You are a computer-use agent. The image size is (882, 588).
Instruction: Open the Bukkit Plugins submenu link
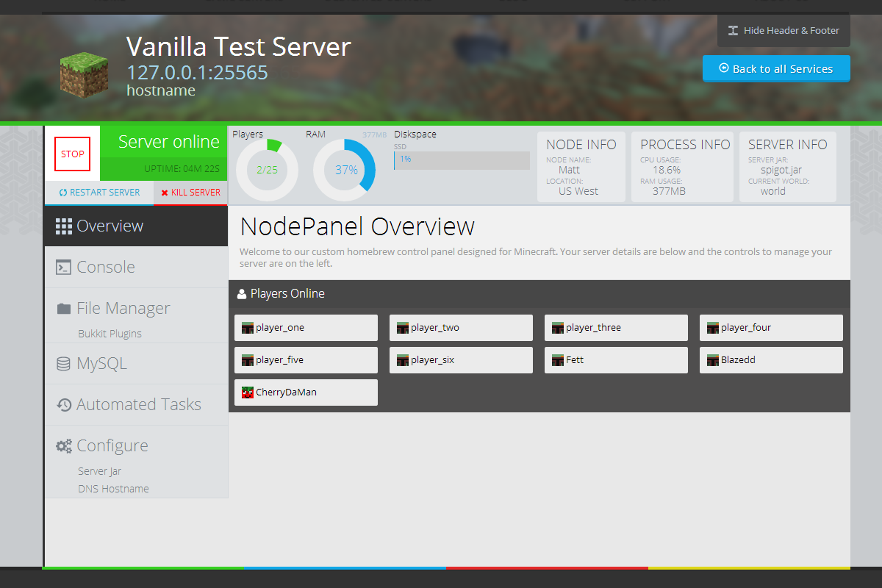[x=110, y=334]
